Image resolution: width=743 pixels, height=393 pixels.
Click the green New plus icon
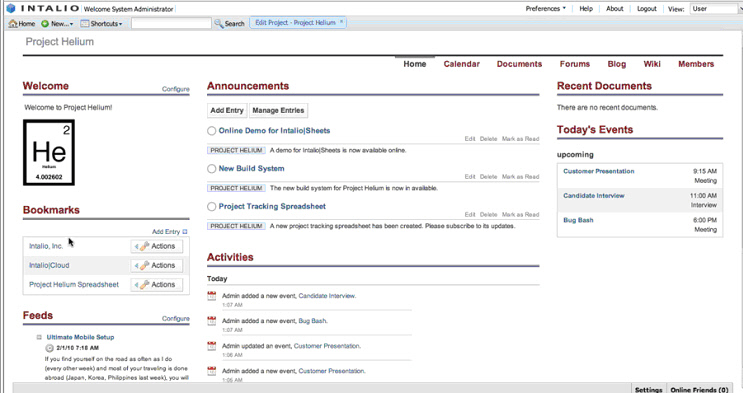[x=45, y=23]
